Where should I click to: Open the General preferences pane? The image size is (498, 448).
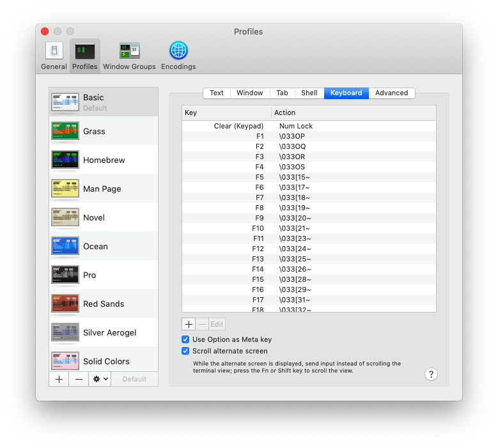[x=54, y=56]
